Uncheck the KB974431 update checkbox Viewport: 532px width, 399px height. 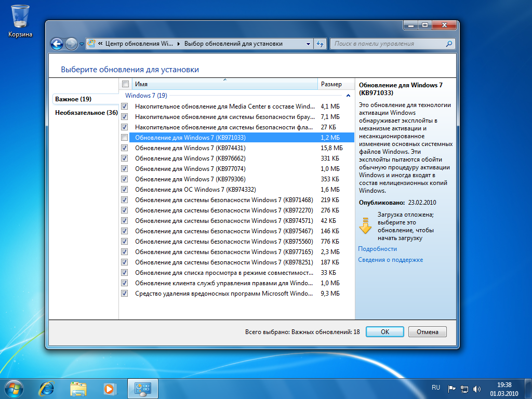(125, 148)
